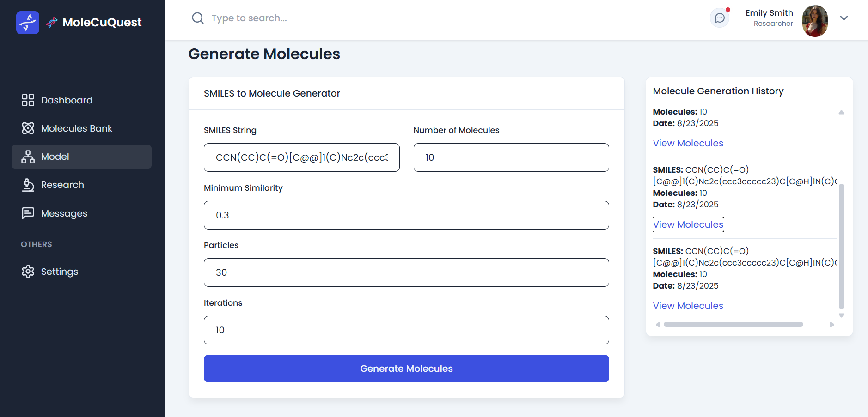Click the history vertical scrollbar thumb
868x417 pixels.
(841, 246)
